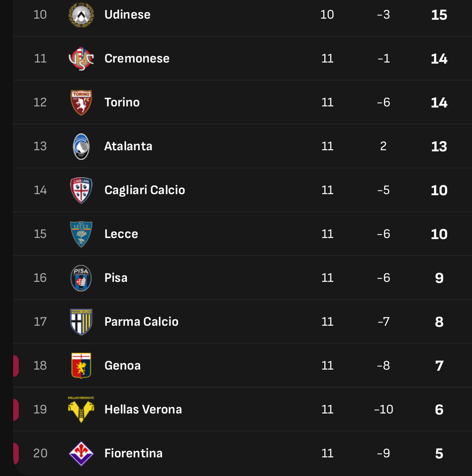Select the Atalanta crest icon

81,146
